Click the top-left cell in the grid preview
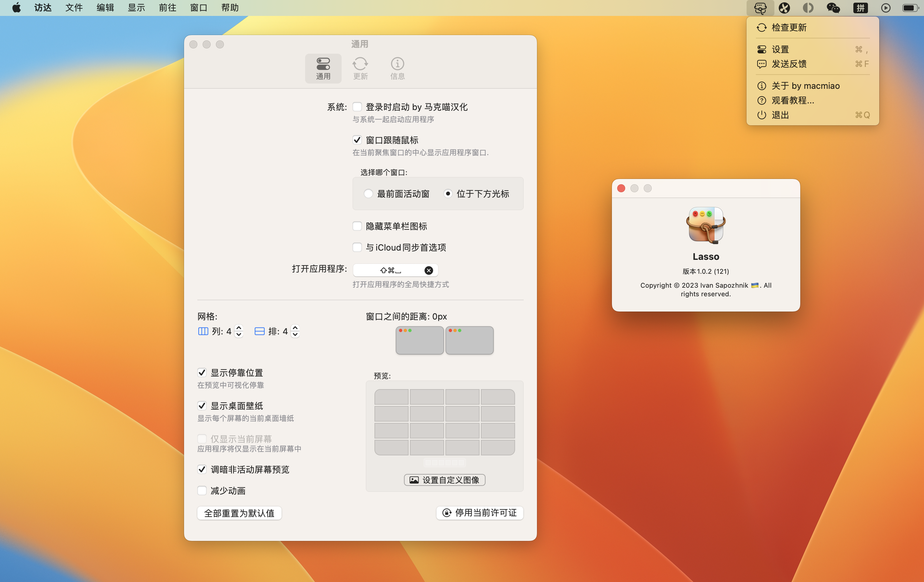The height and width of the screenshot is (582, 924). click(x=391, y=397)
